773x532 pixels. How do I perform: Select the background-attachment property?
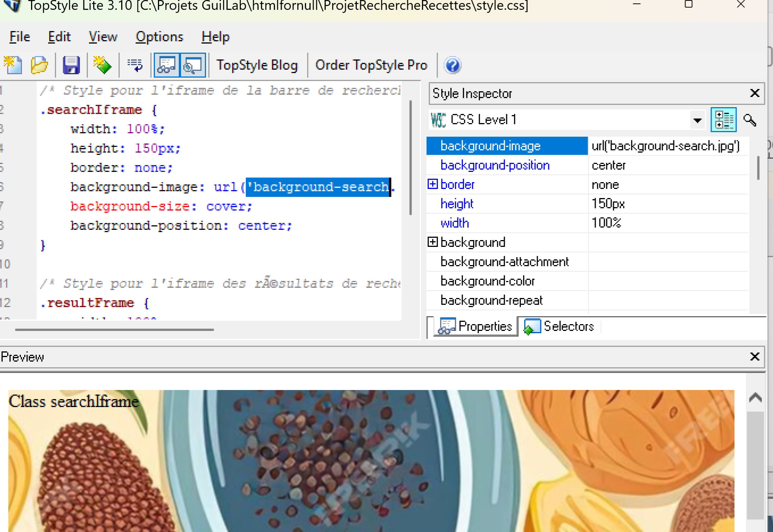click(507, 262)
